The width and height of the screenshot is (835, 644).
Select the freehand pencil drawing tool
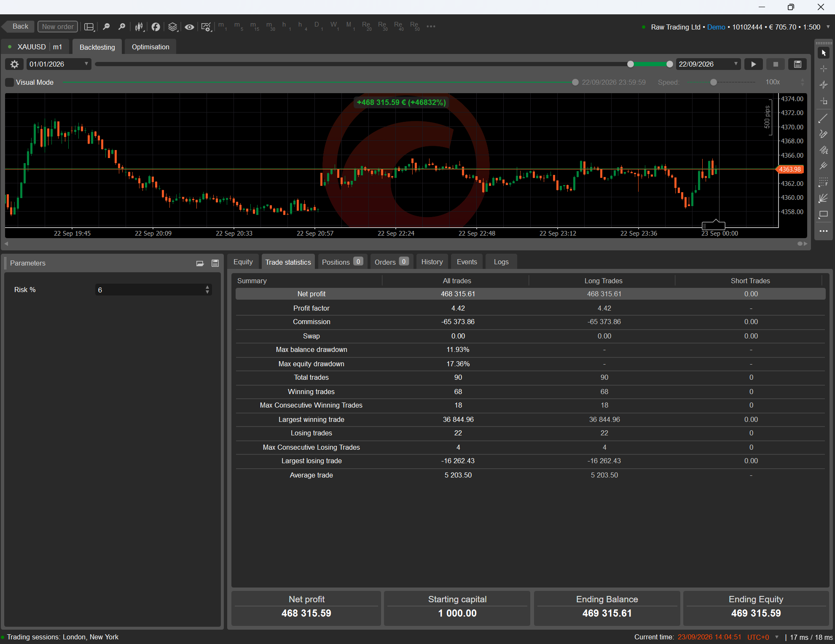pos(824,134)
